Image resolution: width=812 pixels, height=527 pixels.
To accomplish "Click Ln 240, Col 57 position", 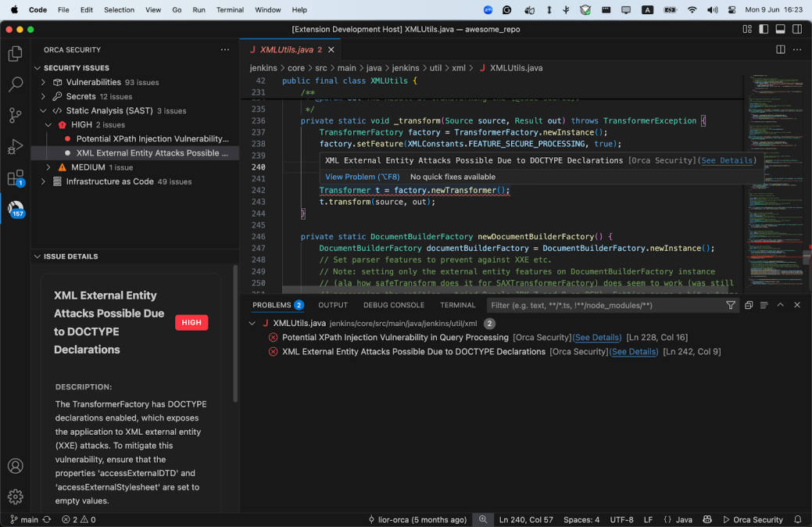I will [x=526, y=519].
